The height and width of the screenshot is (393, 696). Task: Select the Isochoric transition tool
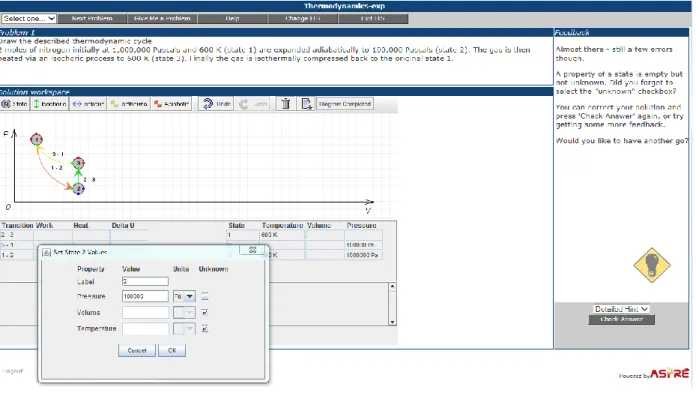click(50, 104)
